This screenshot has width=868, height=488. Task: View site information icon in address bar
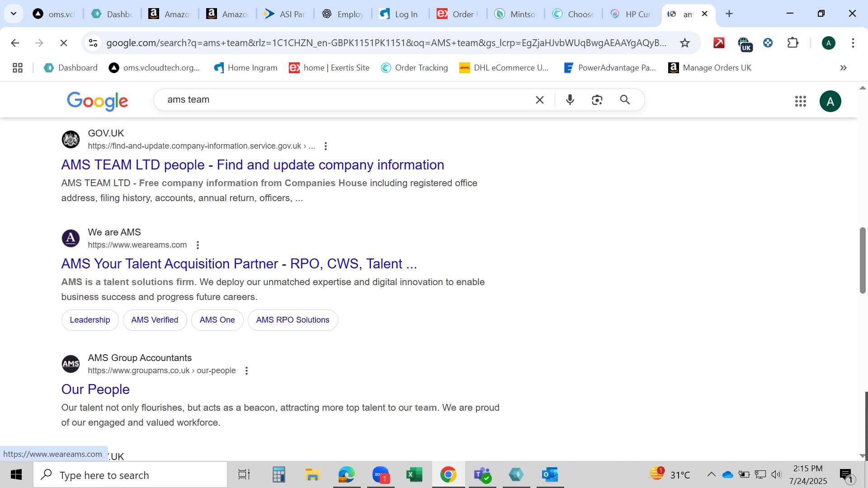pyautogui.click(x=93, y=43)
